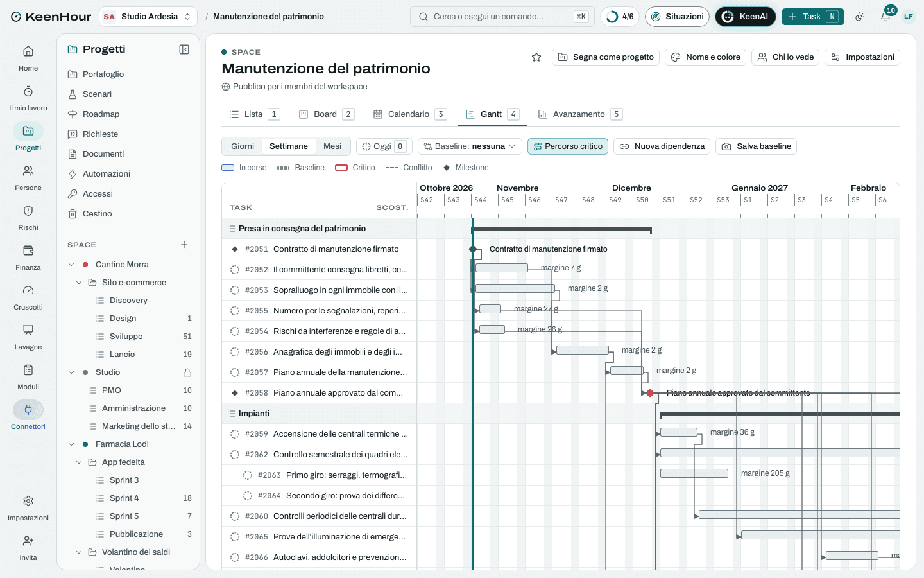Switch the theme with the sun-moon icon
924x578 pixels.
(860, 17)
